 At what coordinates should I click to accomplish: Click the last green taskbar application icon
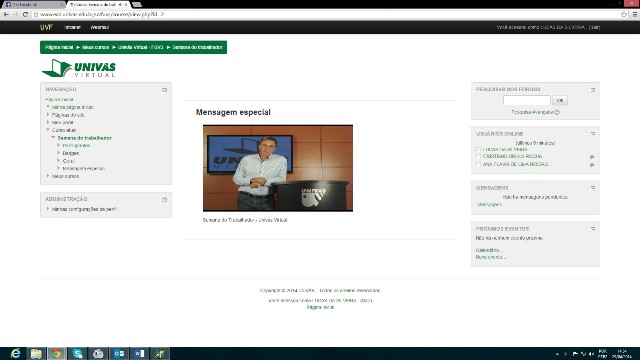pyautogui.click(x=160, y=353)
